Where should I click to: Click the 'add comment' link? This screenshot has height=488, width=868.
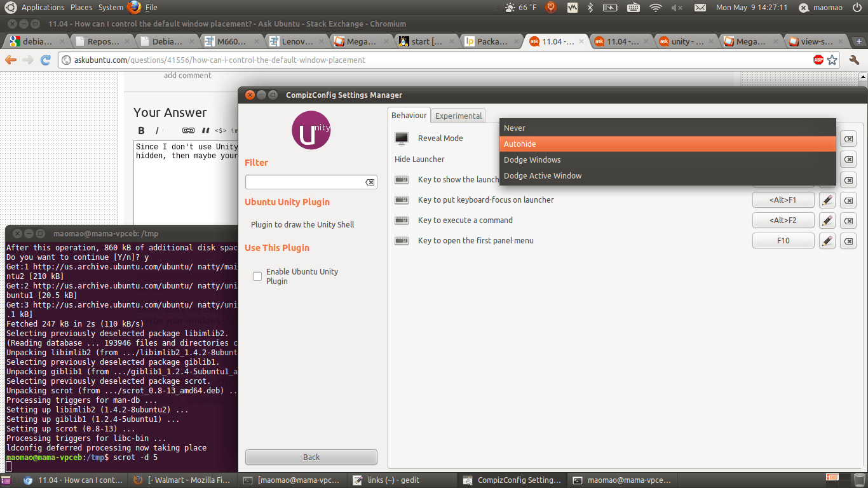(187, 75)
